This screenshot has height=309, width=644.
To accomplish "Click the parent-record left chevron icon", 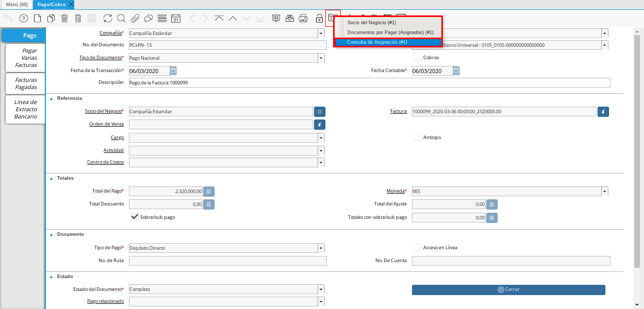I will tap(192, 19).
